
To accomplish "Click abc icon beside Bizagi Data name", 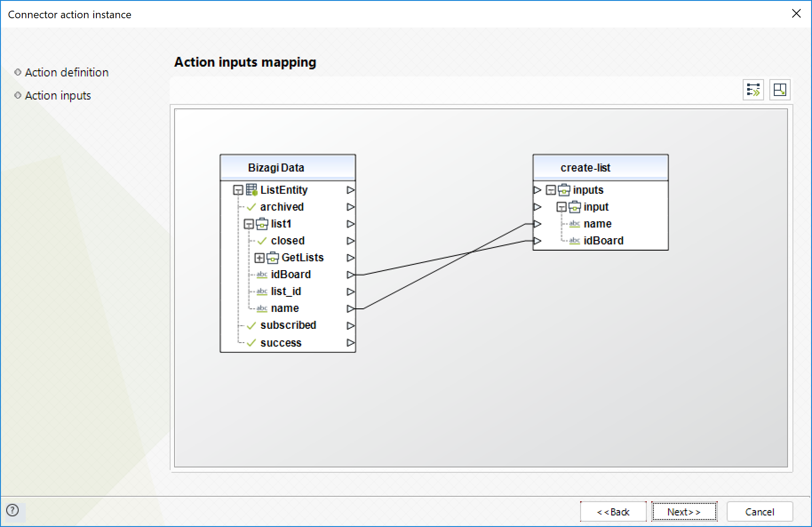I will tap(262, 308).
